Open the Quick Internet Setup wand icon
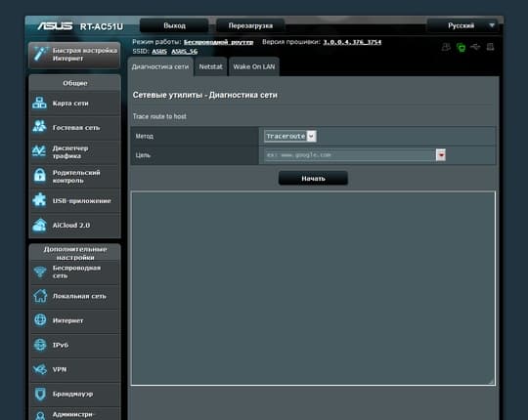528x420 pixels. tap(40, 54)
